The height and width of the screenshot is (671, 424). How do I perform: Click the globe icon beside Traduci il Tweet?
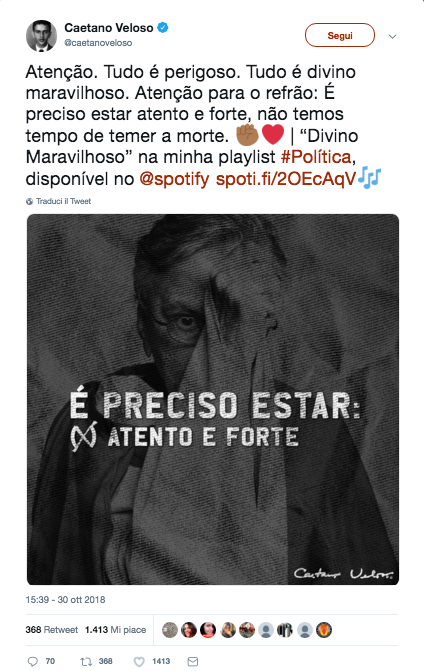coord(30,201)
